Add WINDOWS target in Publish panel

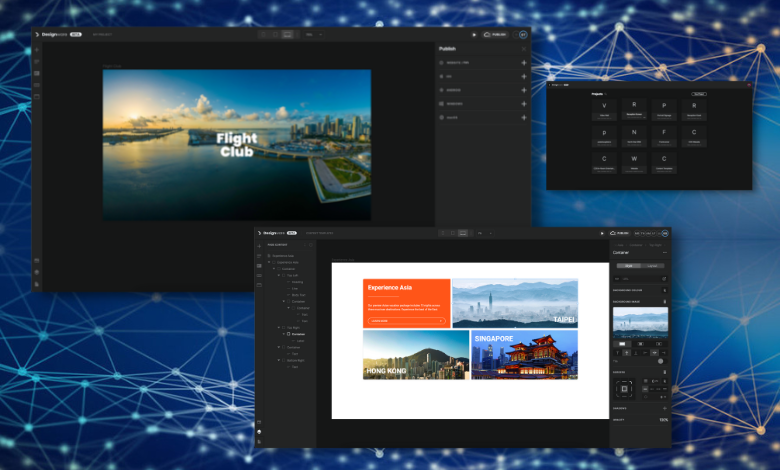point(524,103)
